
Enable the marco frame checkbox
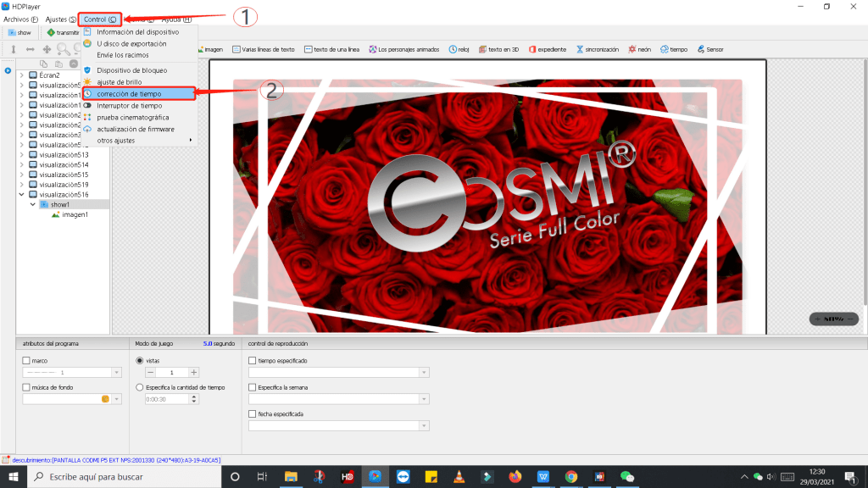tap(26, 361)
